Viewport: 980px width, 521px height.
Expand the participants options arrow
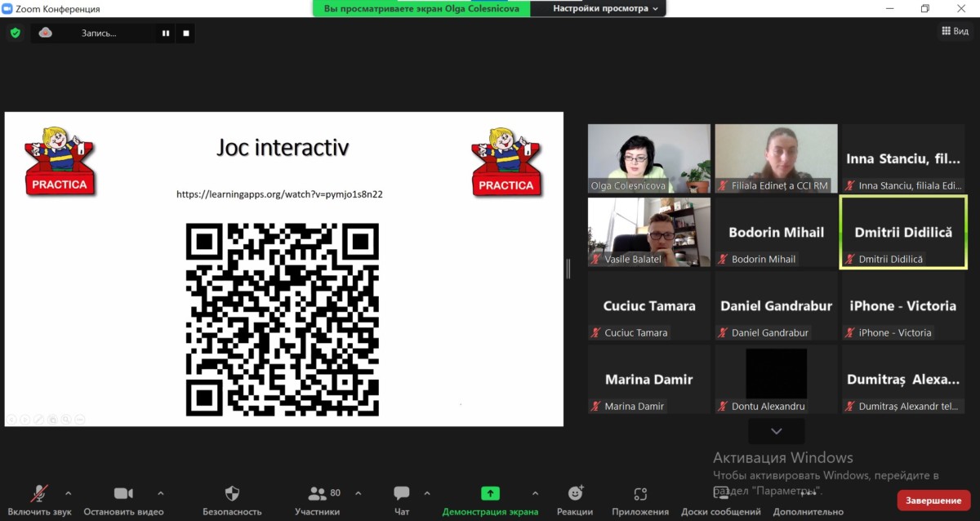pyautogui.click(x=358, y=492)
